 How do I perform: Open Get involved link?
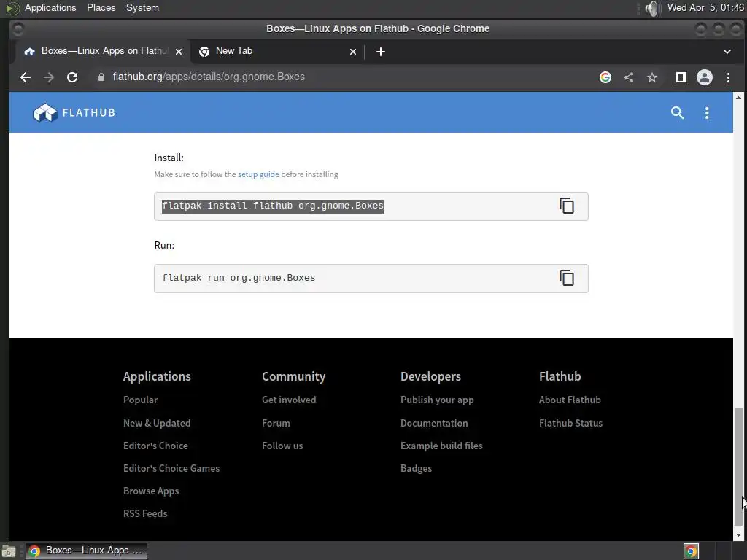289,400
